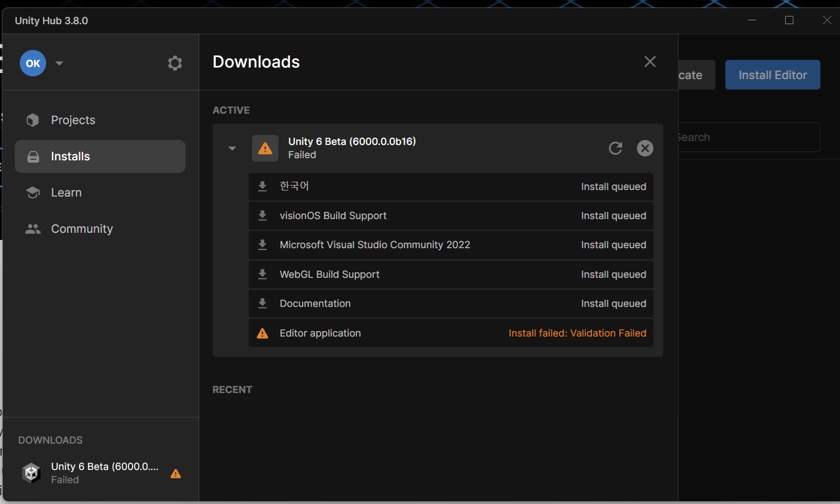Click the Learn graduation cap icon
This screenshot has width=840, height=504.
(x=33, y=193)
